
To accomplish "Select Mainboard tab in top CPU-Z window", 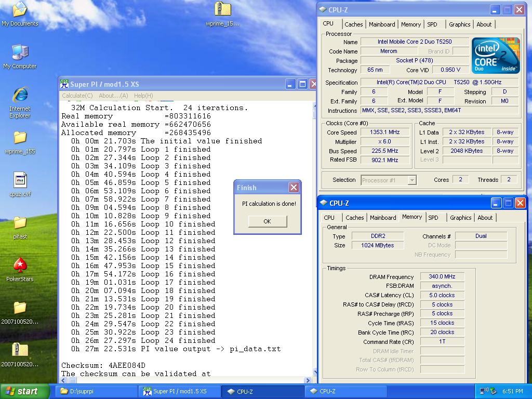I will [x=382, y=24].
